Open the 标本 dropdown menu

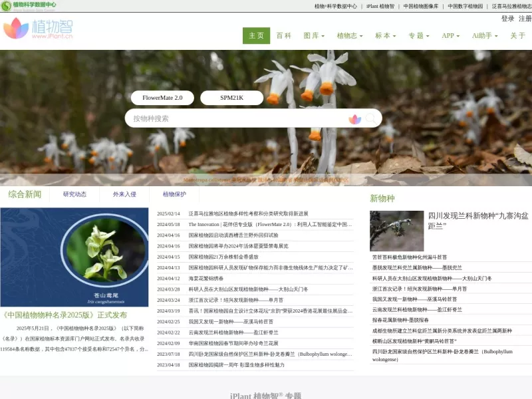point(386,36)
